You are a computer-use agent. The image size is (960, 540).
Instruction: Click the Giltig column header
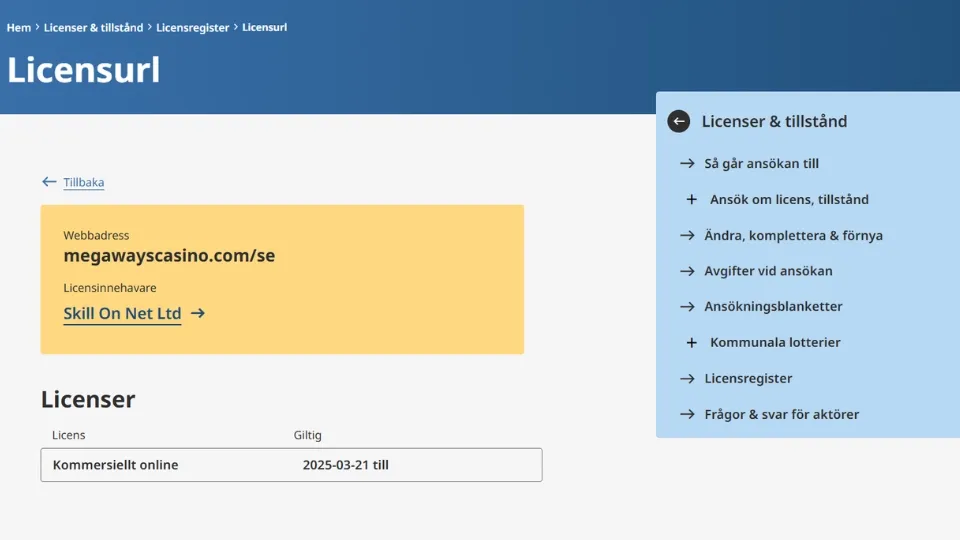tap(307, 435)
